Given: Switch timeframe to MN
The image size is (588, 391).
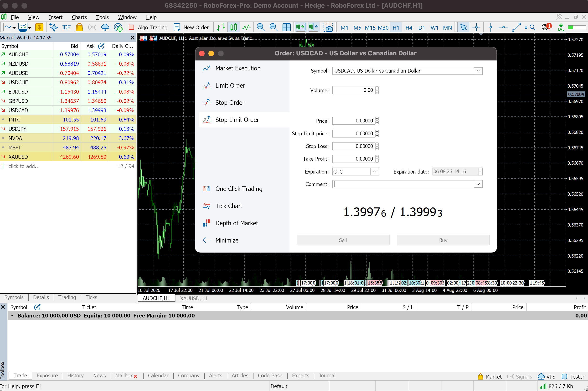Looking at the screenshot, I should pos(447,27).
